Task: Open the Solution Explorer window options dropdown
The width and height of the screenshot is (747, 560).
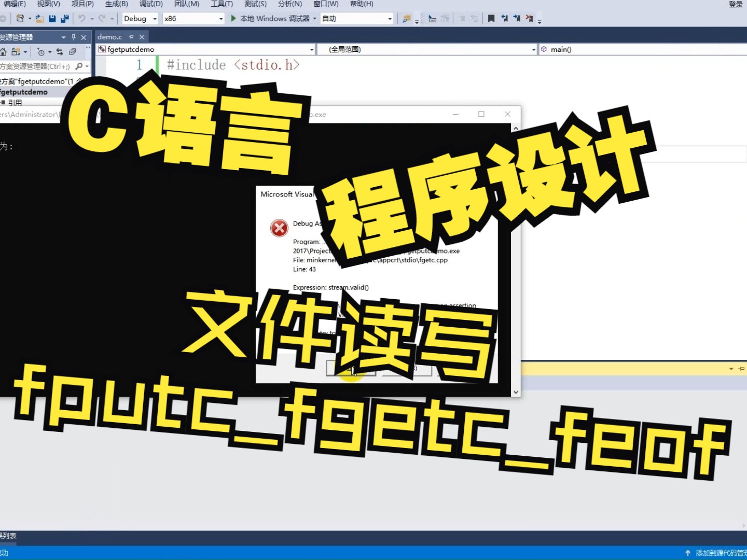Action: 64,37
